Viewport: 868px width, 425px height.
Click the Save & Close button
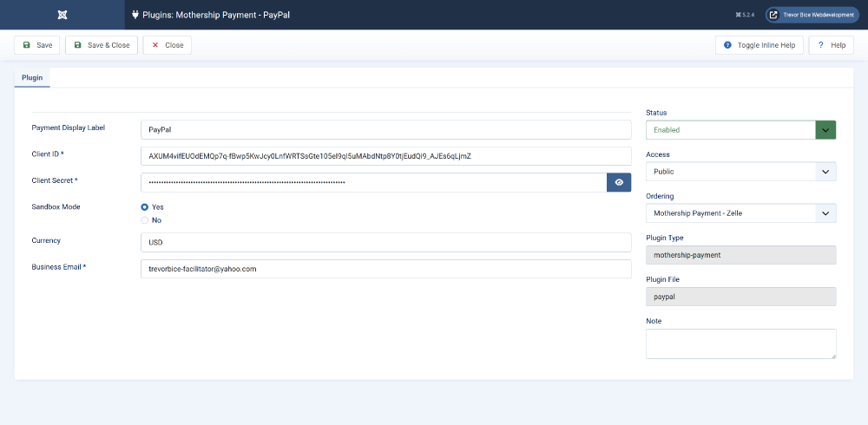[102, 45]
